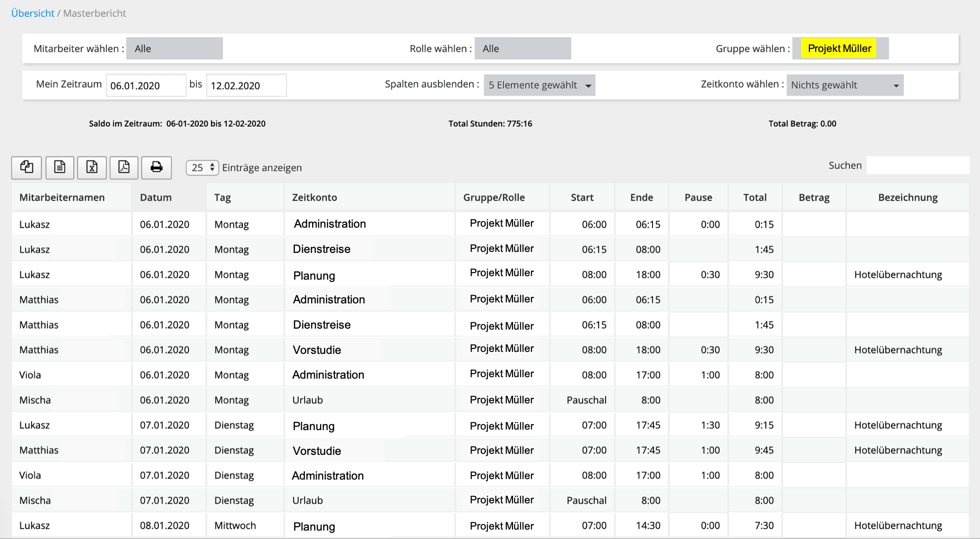Image resolution: width=980 pixels, height=539 pixels.
Task: Click end date field 12.02.2020
Action: click(x=246, y=86)
